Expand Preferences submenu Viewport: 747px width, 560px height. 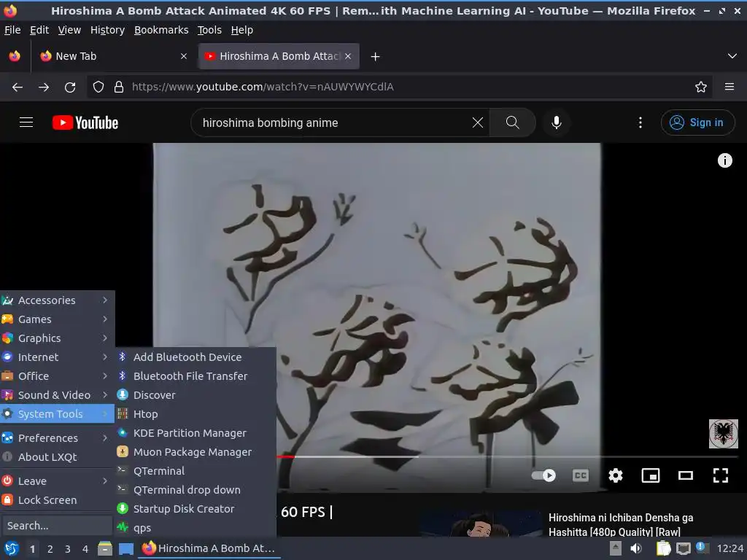tap(57, 438)
